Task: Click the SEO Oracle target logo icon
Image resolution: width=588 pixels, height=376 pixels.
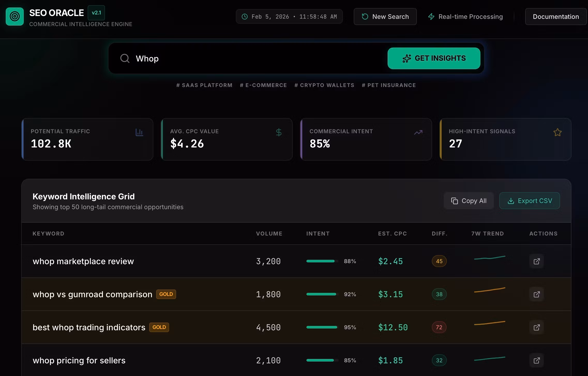Action: 15,17
